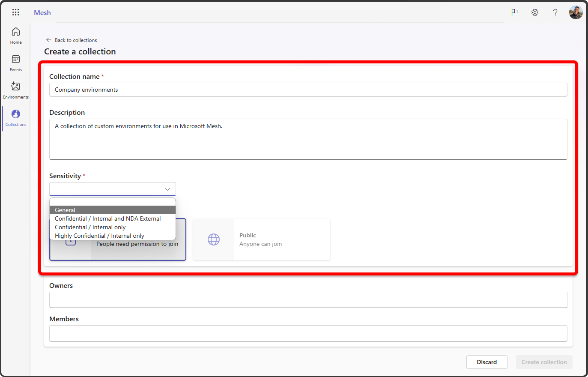588x377 pixels.
Task: Click the help question mark icon
Action: point(555,12)
